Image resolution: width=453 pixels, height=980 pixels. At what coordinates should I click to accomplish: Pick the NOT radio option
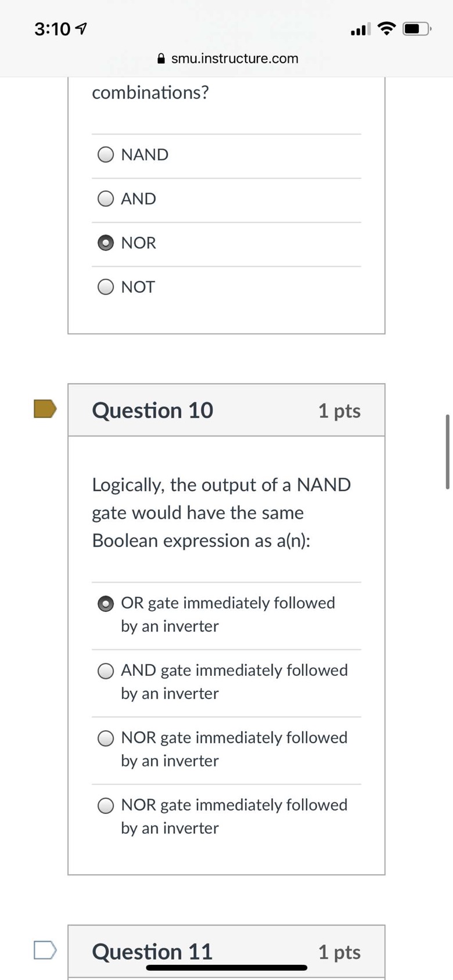coord(106,287)
